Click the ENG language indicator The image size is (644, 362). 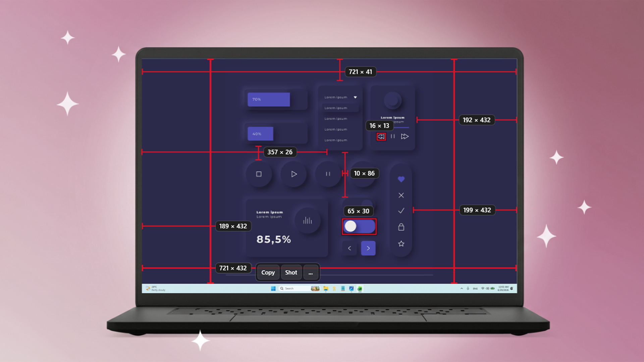[475, 289]
